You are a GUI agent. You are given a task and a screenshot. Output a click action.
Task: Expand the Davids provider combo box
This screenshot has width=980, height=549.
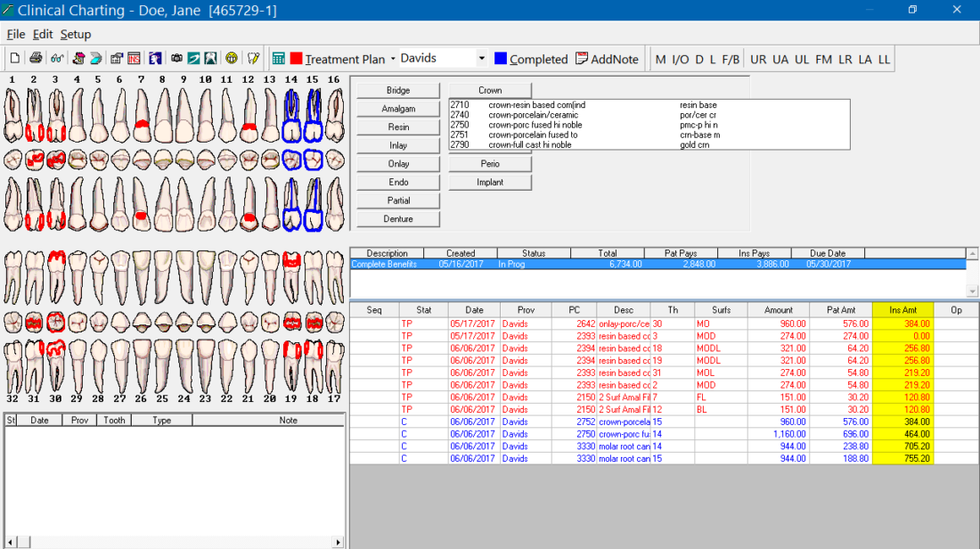click(481, 58)
